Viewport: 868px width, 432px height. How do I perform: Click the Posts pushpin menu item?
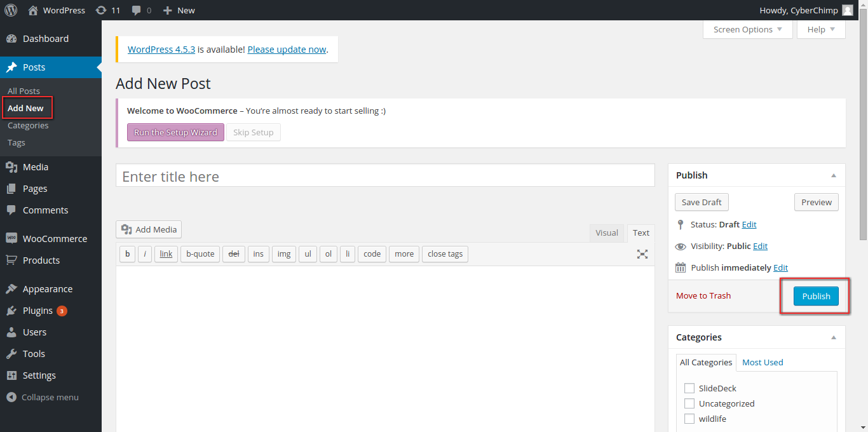[x=51, y=67]
